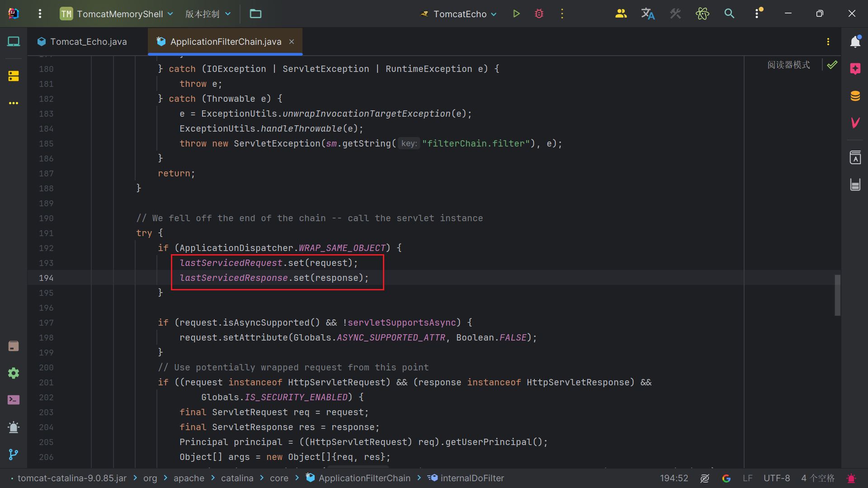Change file encoding via UTF-8 indicator
The image size is (868, 488).
pyautogui.click(x=777, y=478)
